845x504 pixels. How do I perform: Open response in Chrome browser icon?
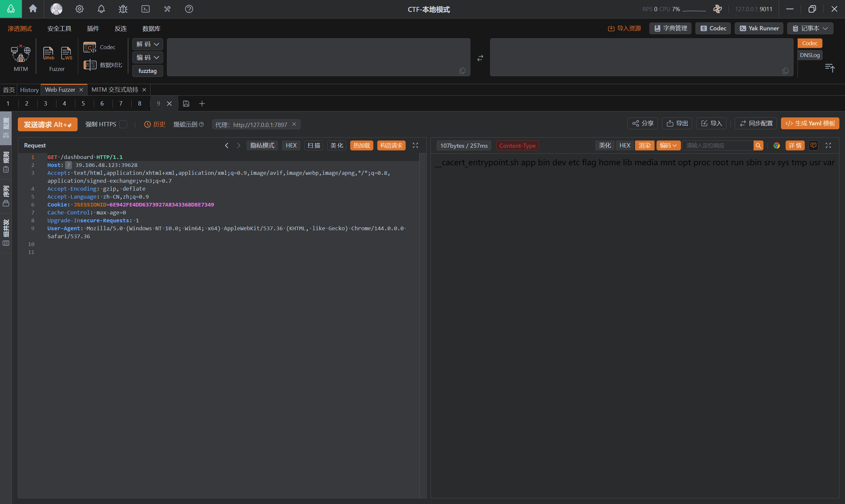pyautogui.click(x=777, y=145)
